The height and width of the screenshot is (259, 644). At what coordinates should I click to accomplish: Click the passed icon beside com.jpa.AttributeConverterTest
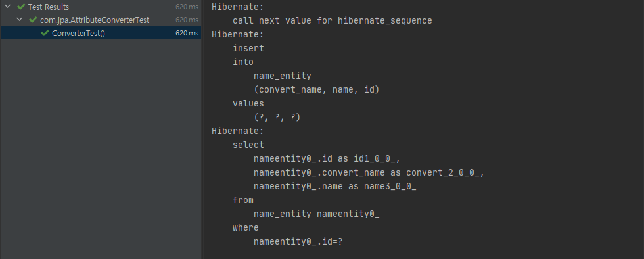34,20
